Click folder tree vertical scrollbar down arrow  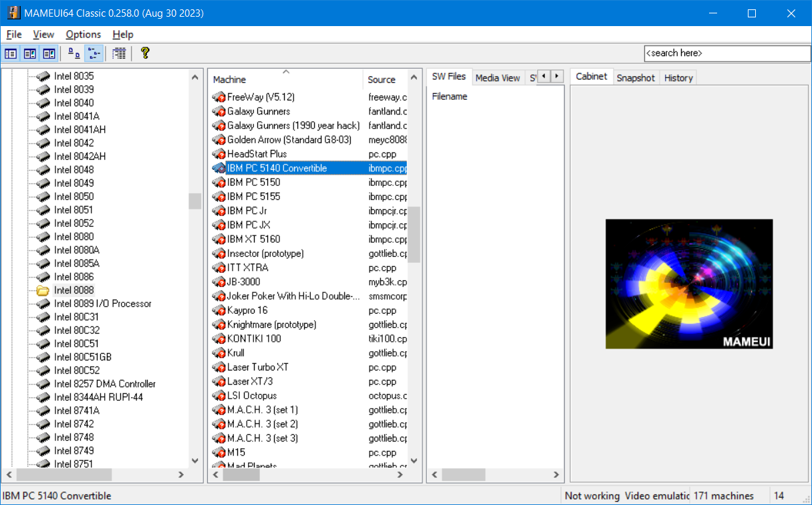195,461
